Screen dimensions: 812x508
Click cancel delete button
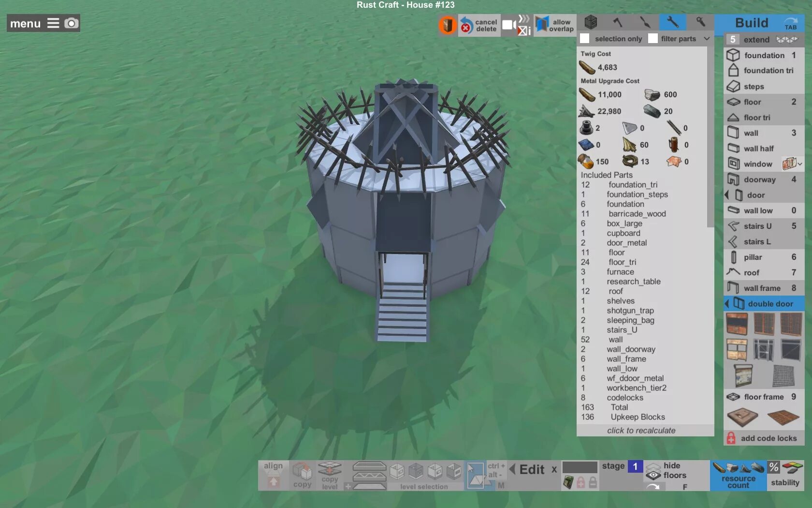[x=479, y=25]
